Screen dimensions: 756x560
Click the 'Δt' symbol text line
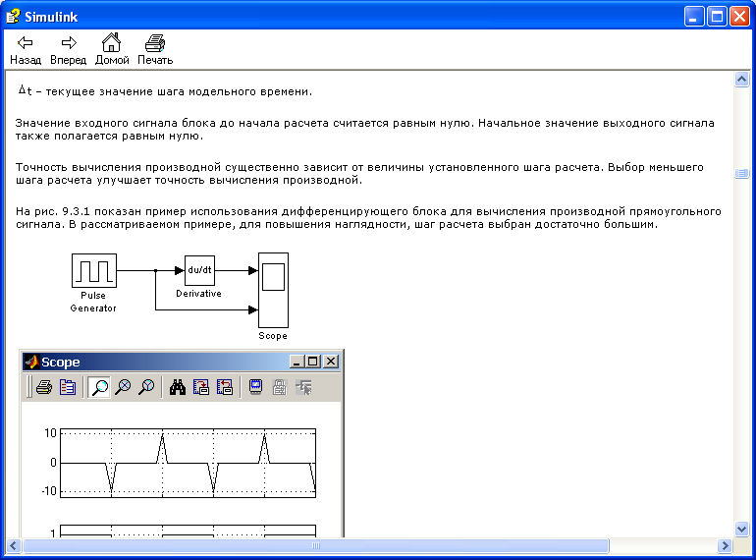coord(165,91)
